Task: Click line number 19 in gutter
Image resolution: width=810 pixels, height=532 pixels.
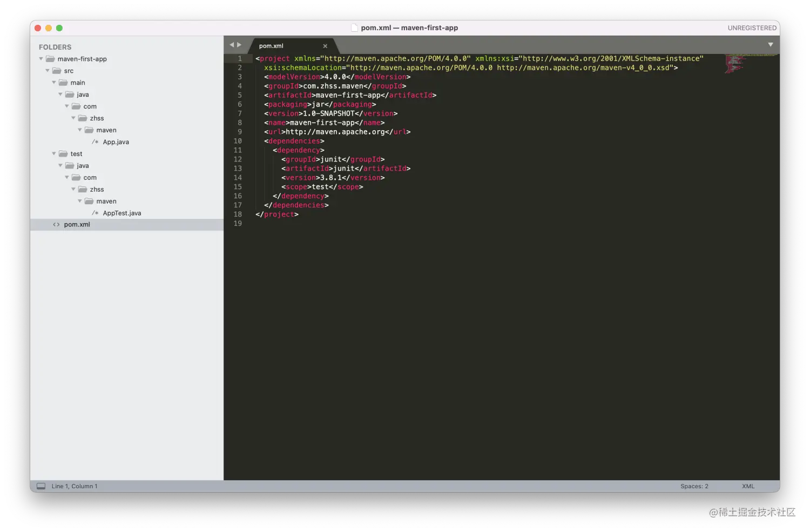Action: tap(238, 224)
